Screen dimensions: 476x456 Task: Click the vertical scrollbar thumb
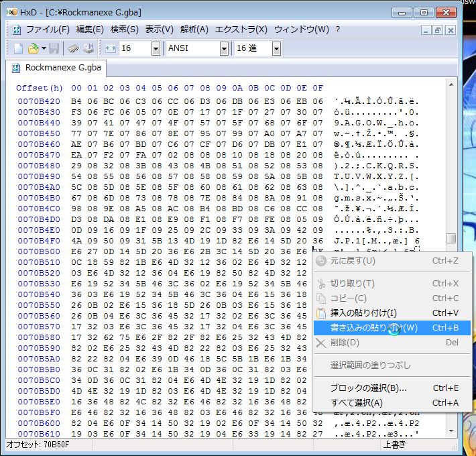[x=451, y=238]
